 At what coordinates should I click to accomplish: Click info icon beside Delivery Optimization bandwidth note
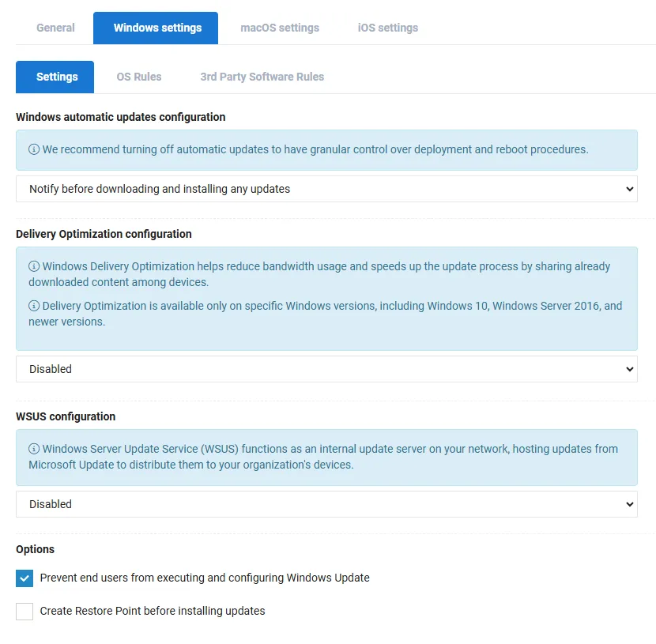34,266
